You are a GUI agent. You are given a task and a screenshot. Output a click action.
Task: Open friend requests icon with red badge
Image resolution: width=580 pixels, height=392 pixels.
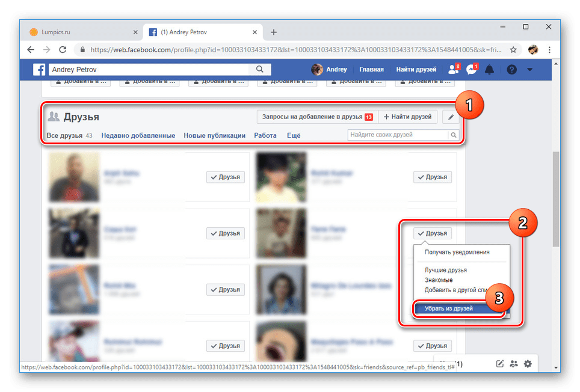pyautogui.click(x=452, y=69)
